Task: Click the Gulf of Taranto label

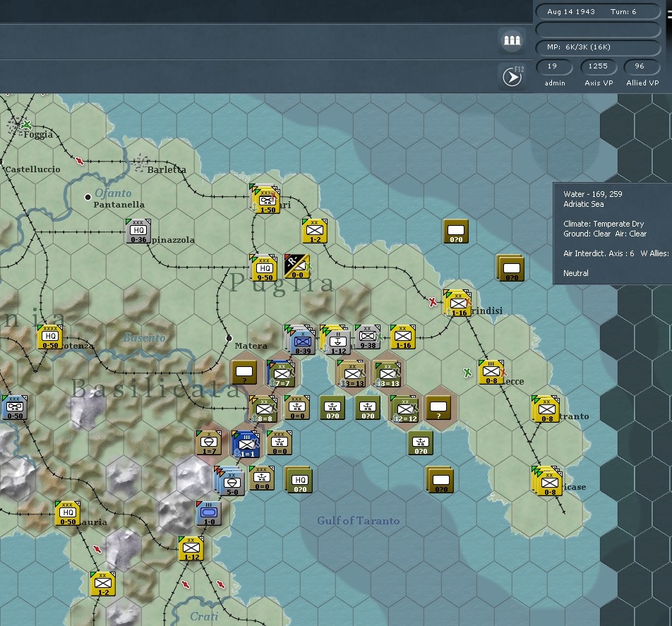Action: coord(359,521)
